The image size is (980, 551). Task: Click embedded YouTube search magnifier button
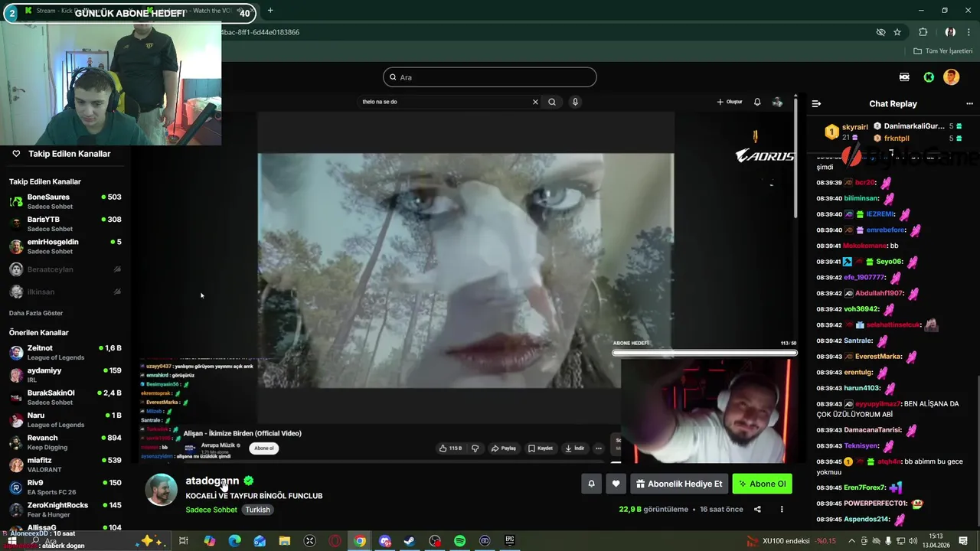click(552, 102)
